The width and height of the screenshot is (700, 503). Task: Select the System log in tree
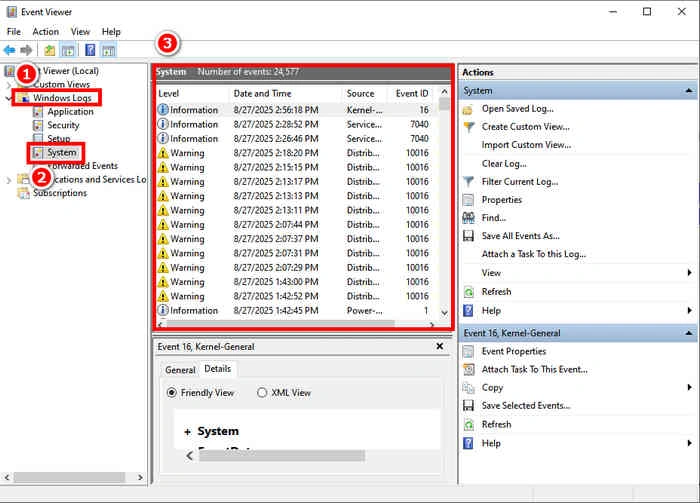click(62, 153)
